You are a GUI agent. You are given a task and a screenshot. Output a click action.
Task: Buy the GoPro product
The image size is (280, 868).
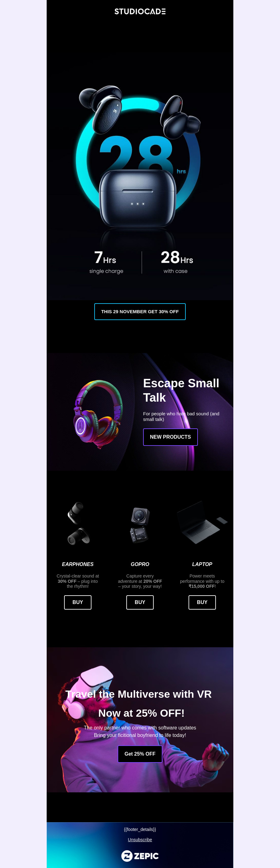140,602
